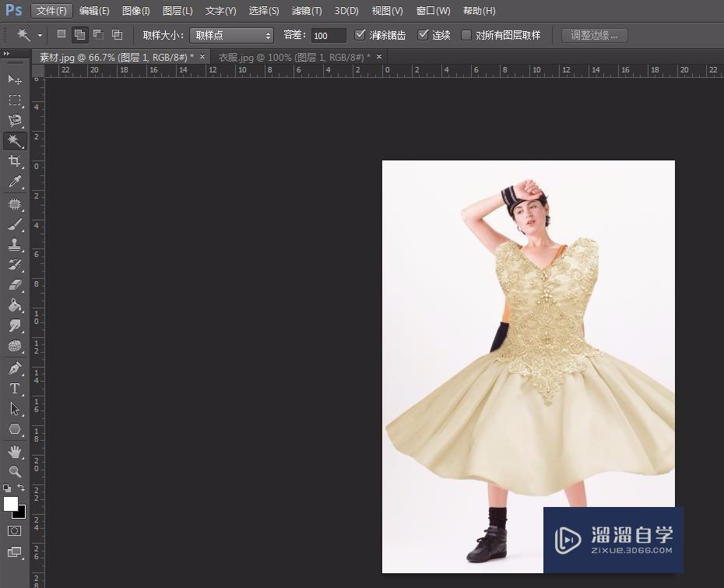
Task: Select the Clone Stamp tool
Action: pos(14,244)
